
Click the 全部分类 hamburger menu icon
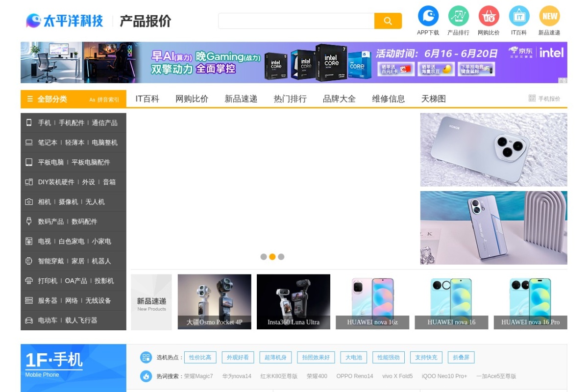point(30,99)
